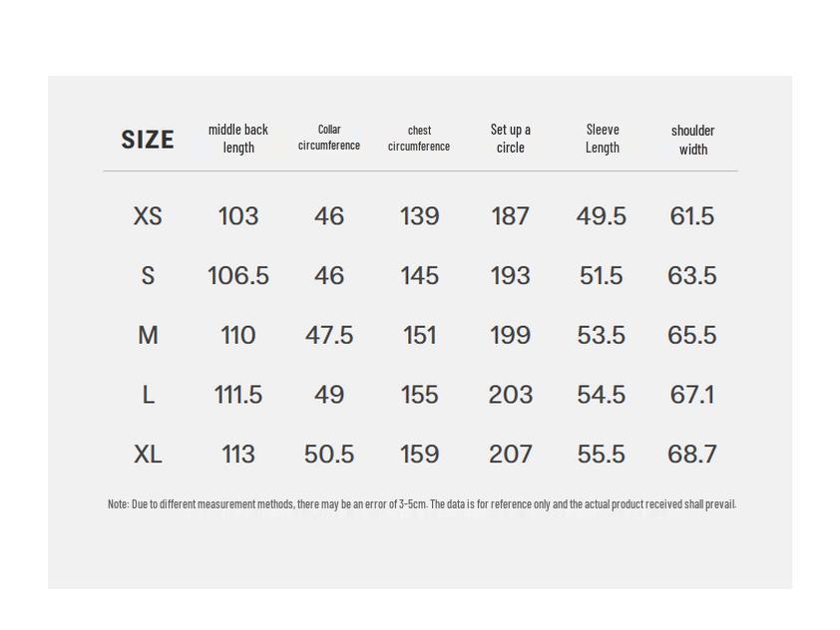Click the 'shoulder width' column header
Viewport: 840px width, 630px height.
click(692, 140)
